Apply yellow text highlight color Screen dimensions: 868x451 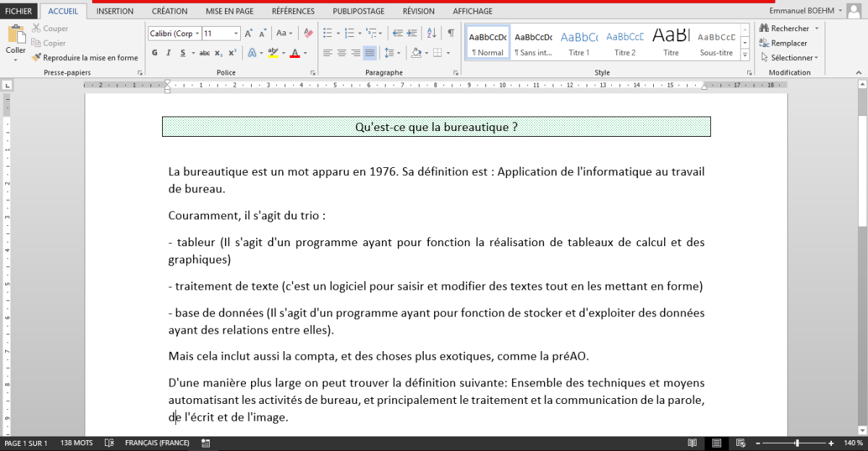(x=273, y=53)
